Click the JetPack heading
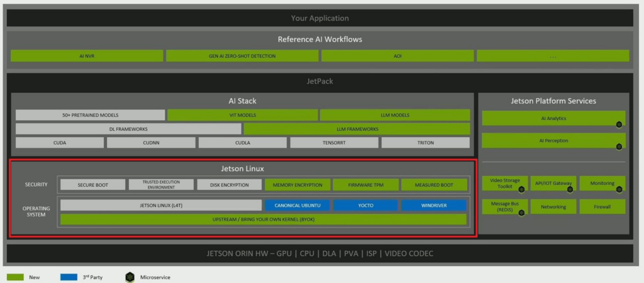This screenshot has width=644, height=283. (x=320, y=81)
